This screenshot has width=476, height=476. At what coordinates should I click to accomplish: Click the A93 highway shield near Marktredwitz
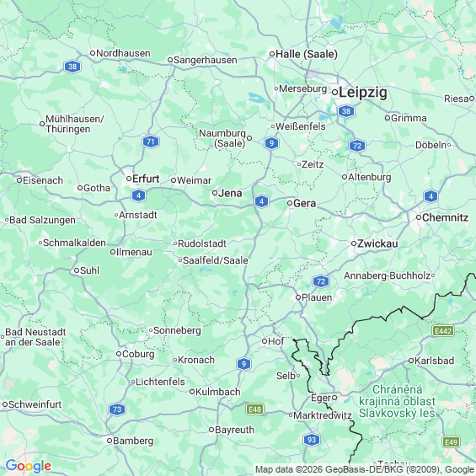coord(312,440)
